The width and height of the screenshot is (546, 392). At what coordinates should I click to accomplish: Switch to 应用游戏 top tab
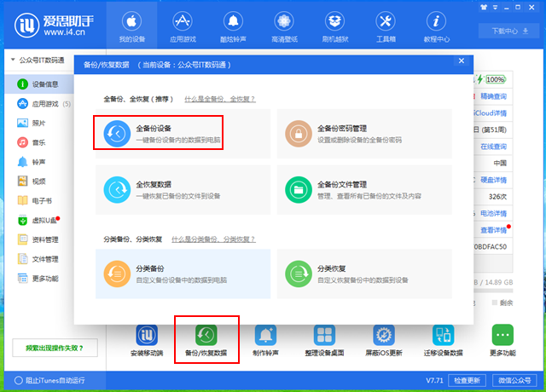(182, 26)
